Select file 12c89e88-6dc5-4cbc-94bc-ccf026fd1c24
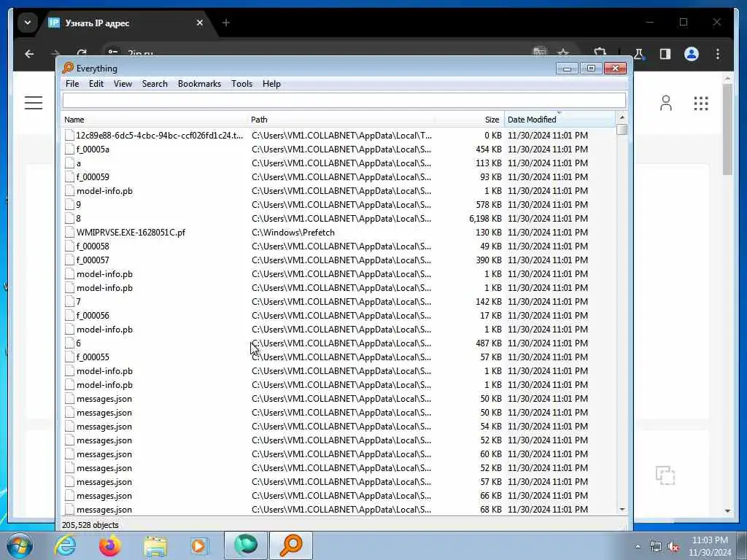This screenshot has width=747, height=560. (x=159, y=135)
